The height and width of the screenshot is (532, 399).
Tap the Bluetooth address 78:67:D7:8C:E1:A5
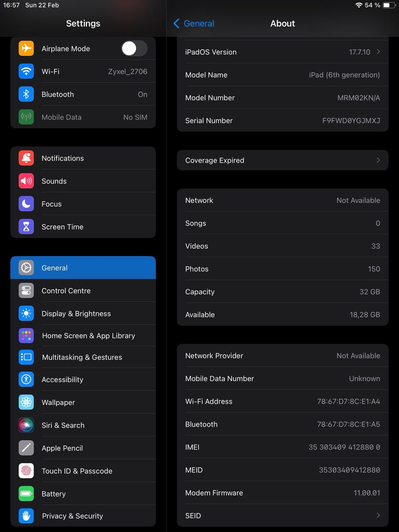[348, 424]
